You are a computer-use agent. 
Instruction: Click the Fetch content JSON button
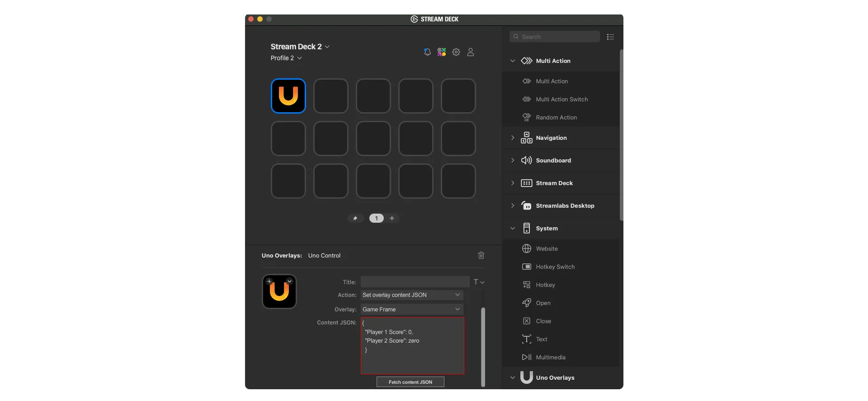pyautogui.click(x=410, y=382)
